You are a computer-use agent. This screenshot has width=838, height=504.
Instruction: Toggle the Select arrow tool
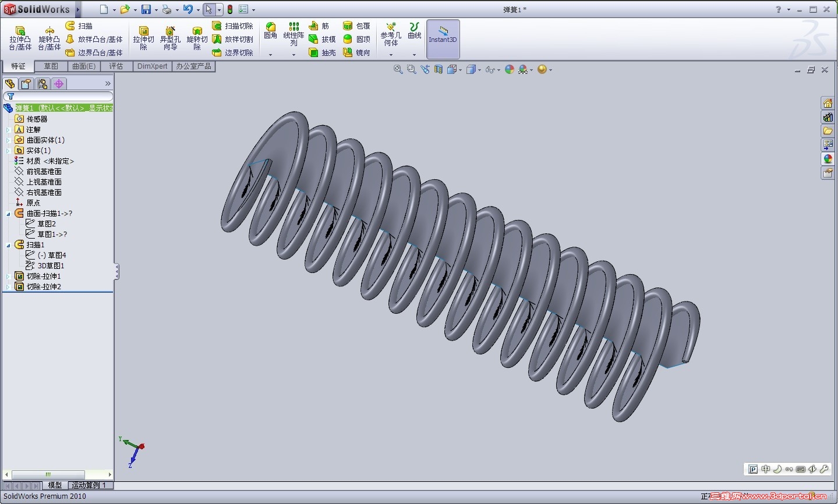tap(209, 9)
